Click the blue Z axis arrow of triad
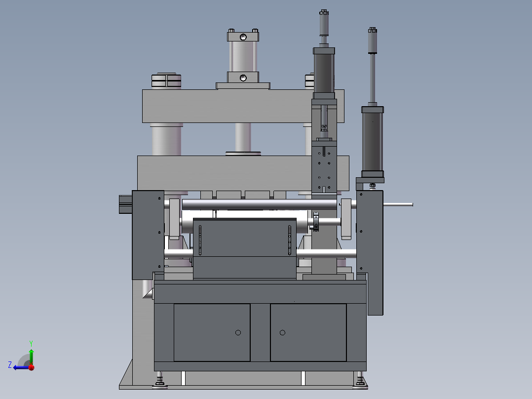The height and width of the screenshot is (399, 532). click(21, 367)
